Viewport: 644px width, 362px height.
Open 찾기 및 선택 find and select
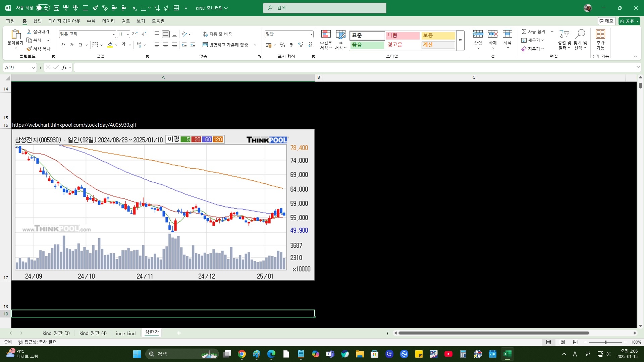pos(580,40)
